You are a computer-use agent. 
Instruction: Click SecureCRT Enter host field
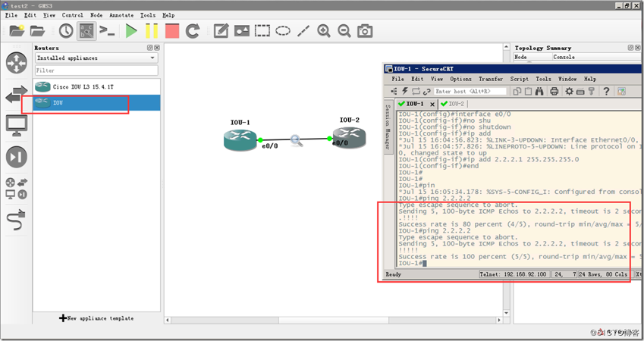pos(470,91)
